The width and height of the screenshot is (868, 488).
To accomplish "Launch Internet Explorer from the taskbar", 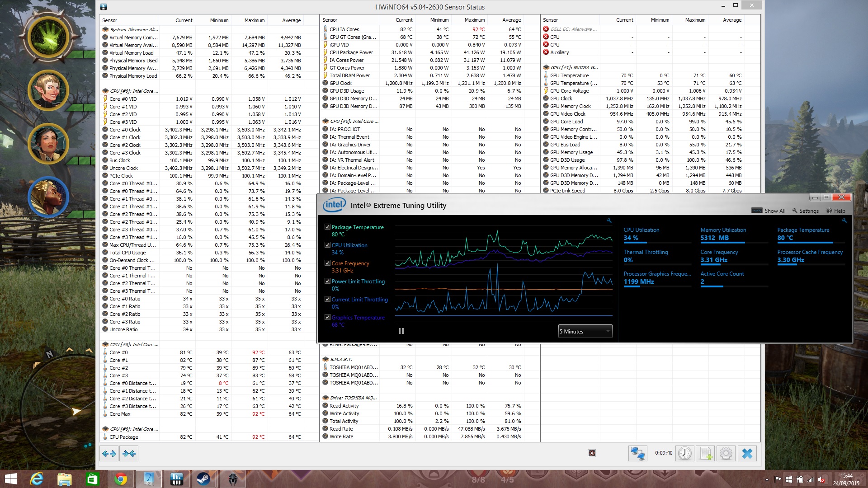I will pyautogui.click(x=36, y=479).
